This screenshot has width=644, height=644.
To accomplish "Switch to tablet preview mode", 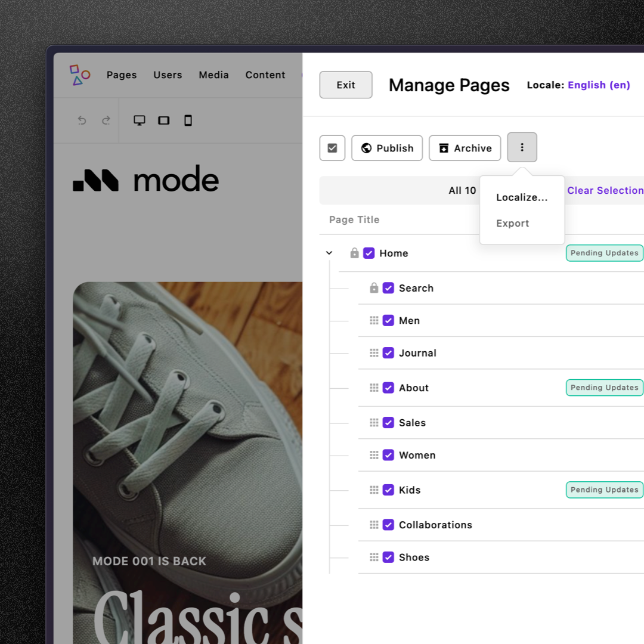I will coord(163,120).
